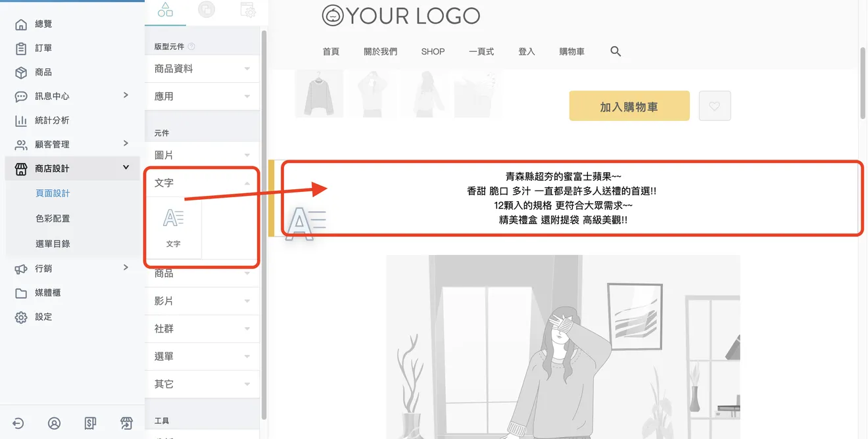Select 商店設計 storefront icon
The height and width of the screenshot is (439, 868).
[x=21, y=169]
